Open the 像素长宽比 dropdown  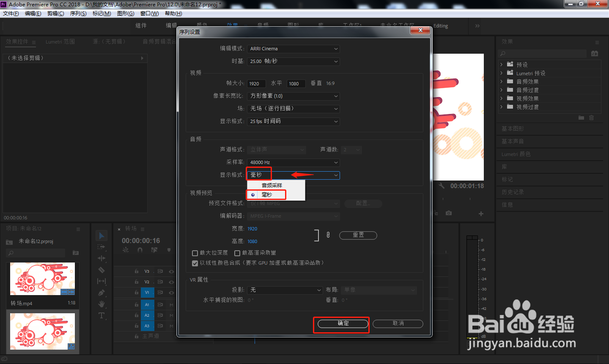294,96
